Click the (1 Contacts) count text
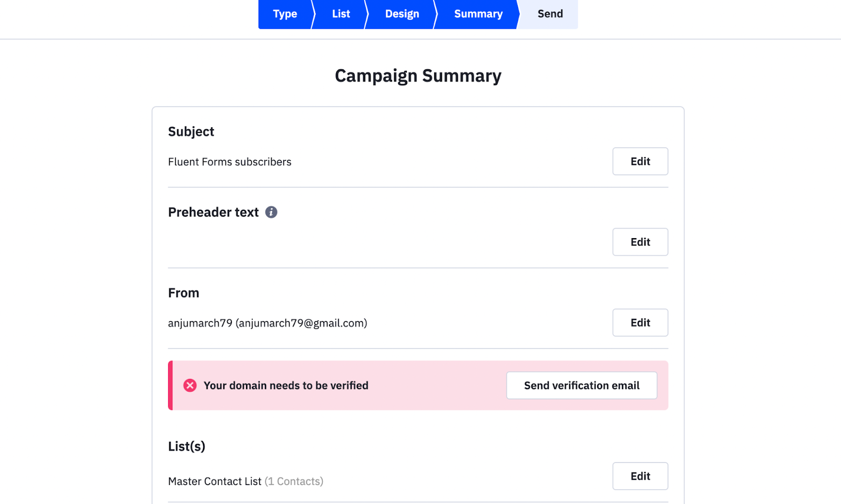Screen dimensions: 841x504 point(294,481)
